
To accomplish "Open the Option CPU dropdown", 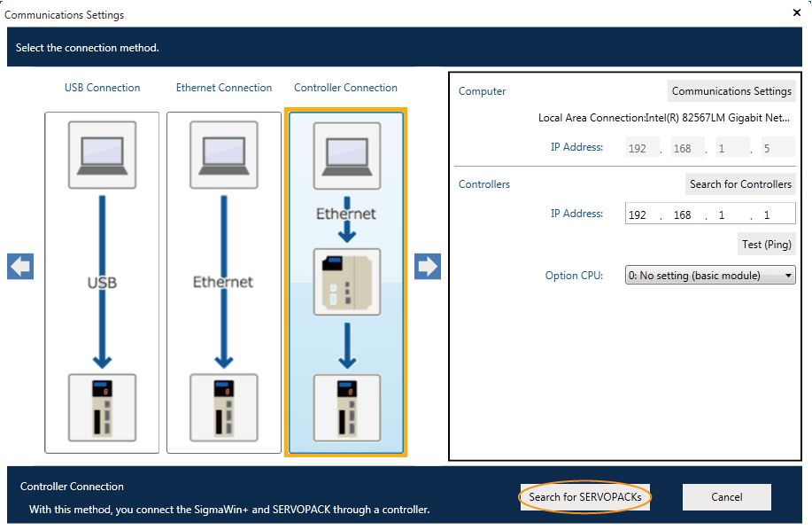I will (710, 276).
